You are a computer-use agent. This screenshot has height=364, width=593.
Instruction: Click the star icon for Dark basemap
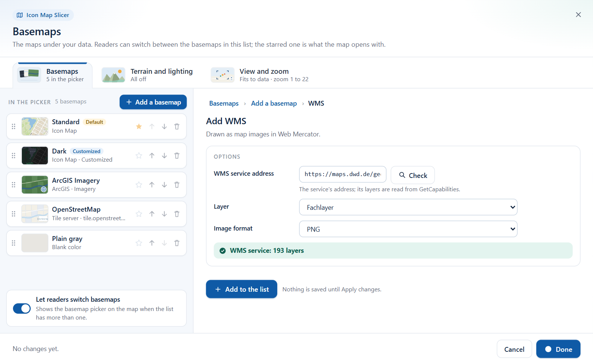click(x=139, y=156)
